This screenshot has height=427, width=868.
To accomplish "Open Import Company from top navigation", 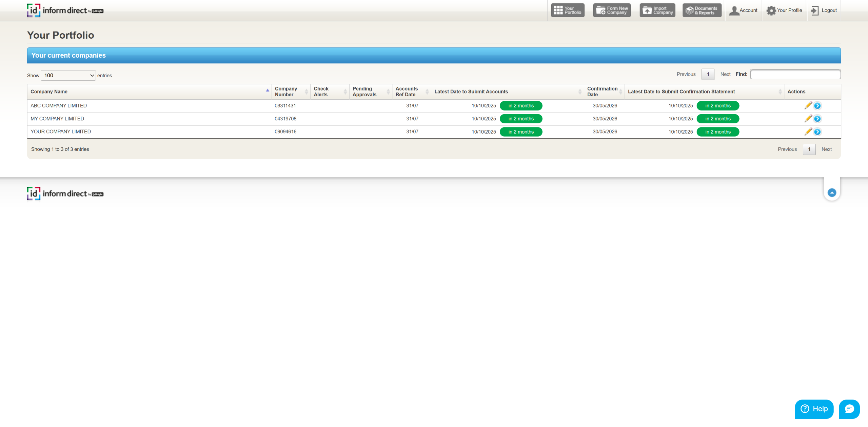I will (657, 11).
